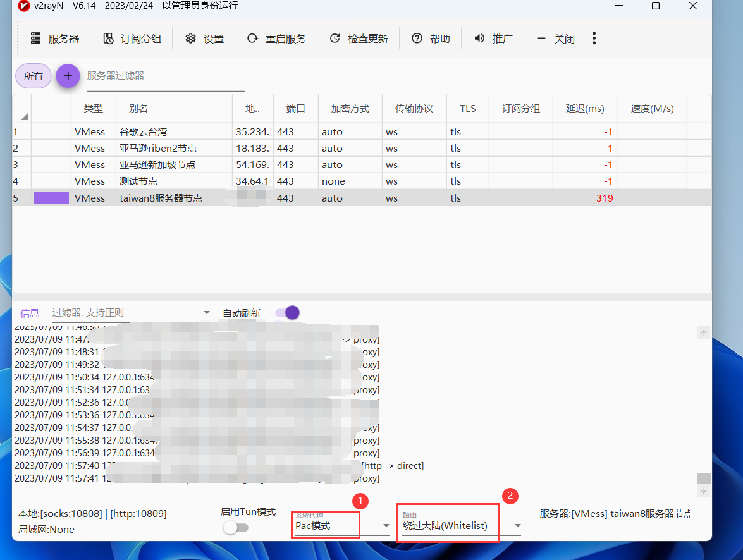Sort by the 加密方式 column header
The height and width of the screenshot is (560, 743).
350,109
